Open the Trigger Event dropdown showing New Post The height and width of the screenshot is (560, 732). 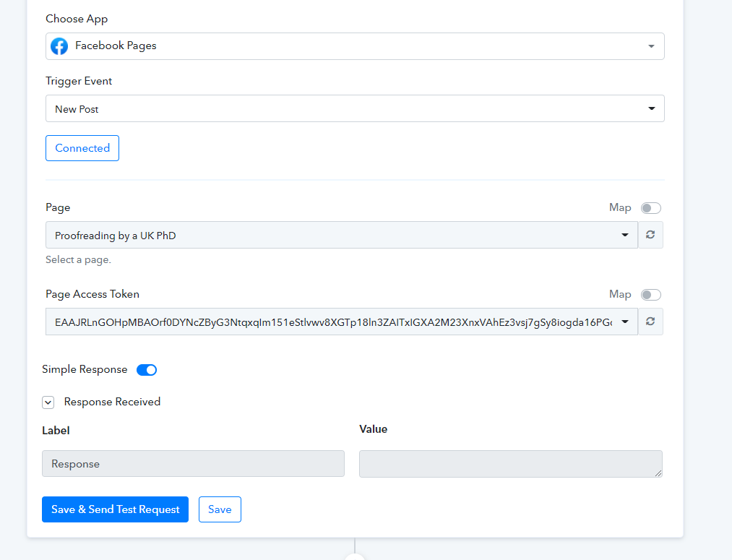355,108
